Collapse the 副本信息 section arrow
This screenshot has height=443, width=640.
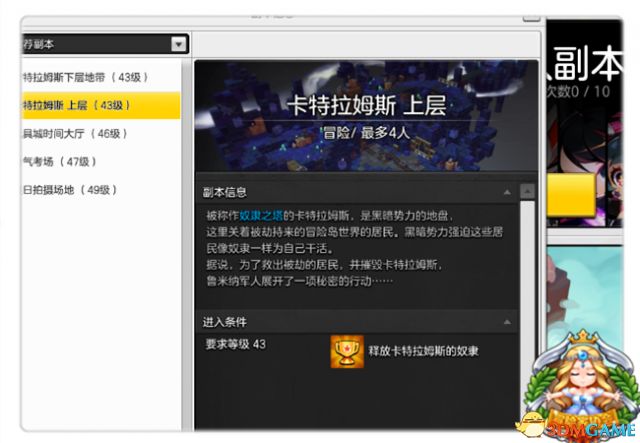click(507, 192)
